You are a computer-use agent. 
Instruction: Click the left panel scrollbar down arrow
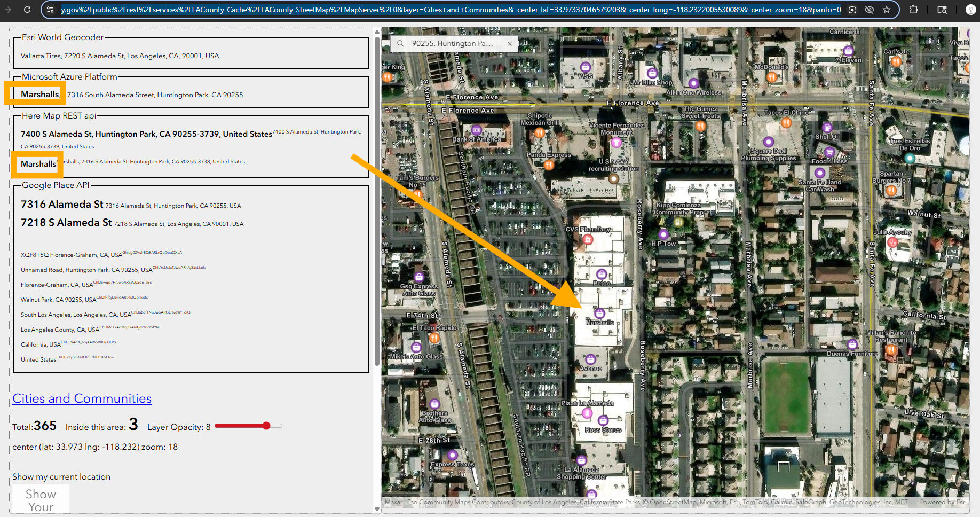[377, 509]
